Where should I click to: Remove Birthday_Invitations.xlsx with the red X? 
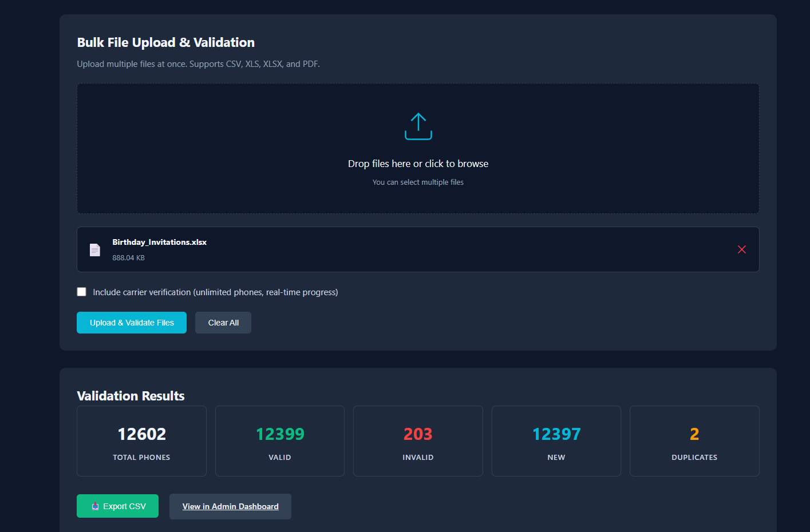[x=741, y=249]
